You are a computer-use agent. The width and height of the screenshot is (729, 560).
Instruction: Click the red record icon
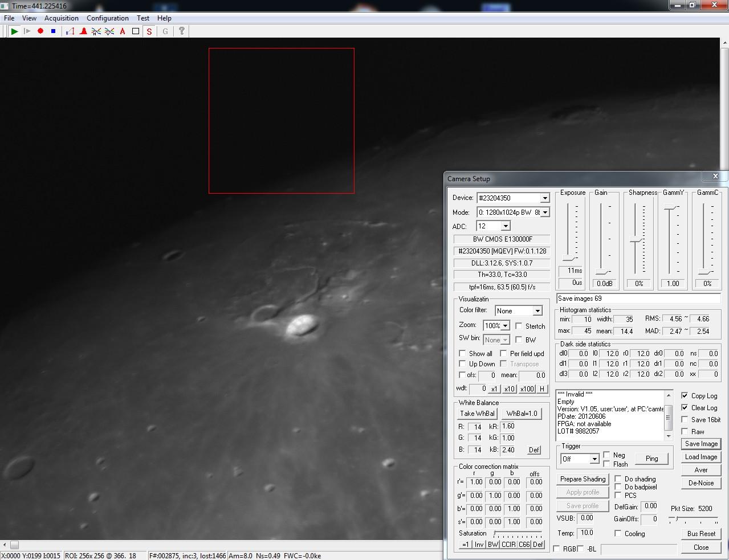(40, 31)
